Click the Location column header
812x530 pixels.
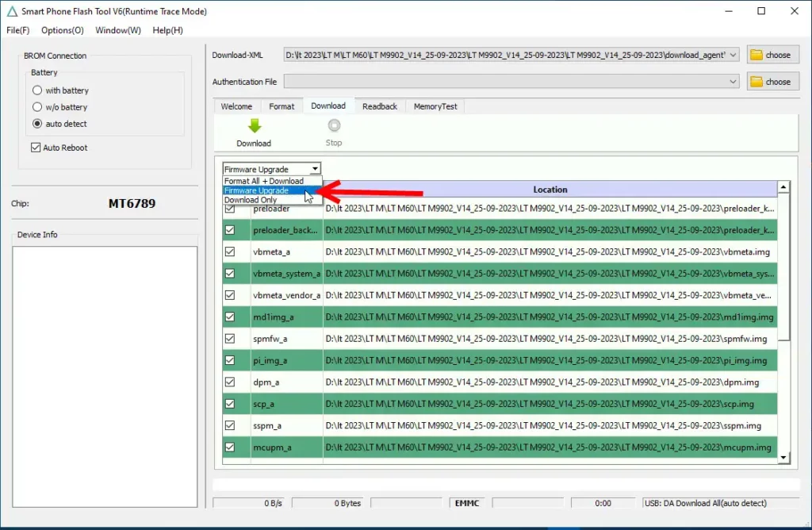coord(550,190)
